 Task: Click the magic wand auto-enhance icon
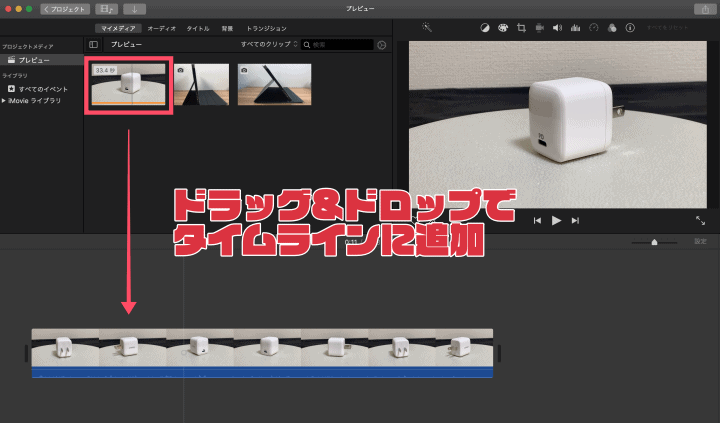[427, 28]
